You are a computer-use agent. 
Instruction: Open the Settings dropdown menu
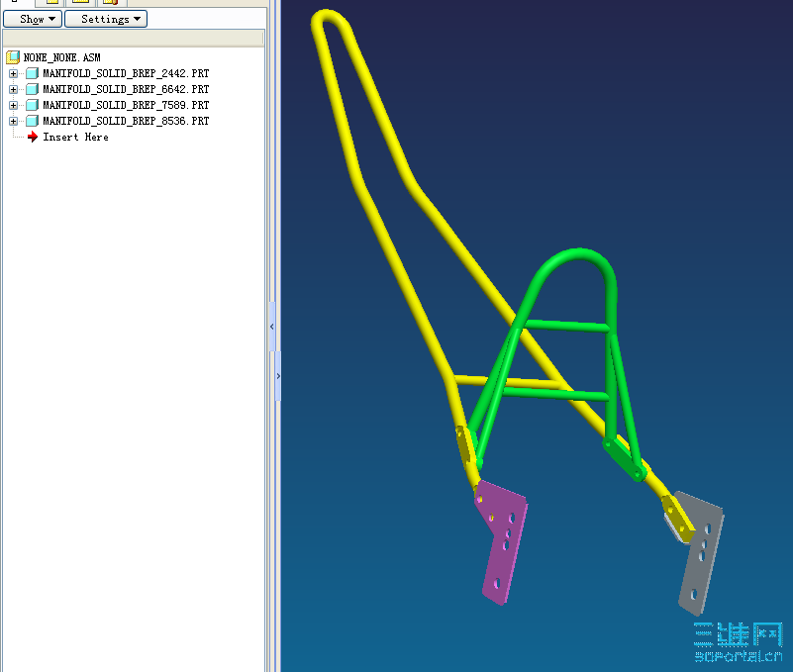pos(106,19)
